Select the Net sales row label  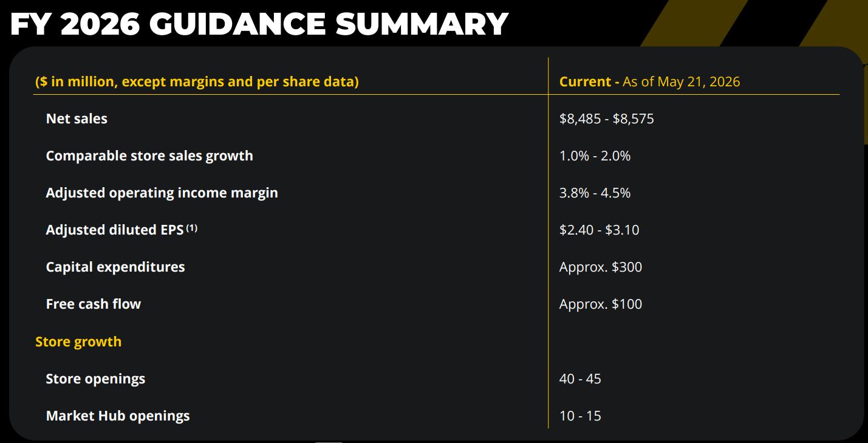[77, 118]
